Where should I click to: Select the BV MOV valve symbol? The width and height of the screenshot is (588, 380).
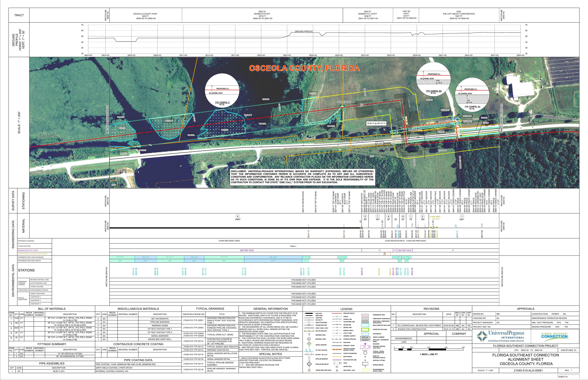(x=309, y=355)
